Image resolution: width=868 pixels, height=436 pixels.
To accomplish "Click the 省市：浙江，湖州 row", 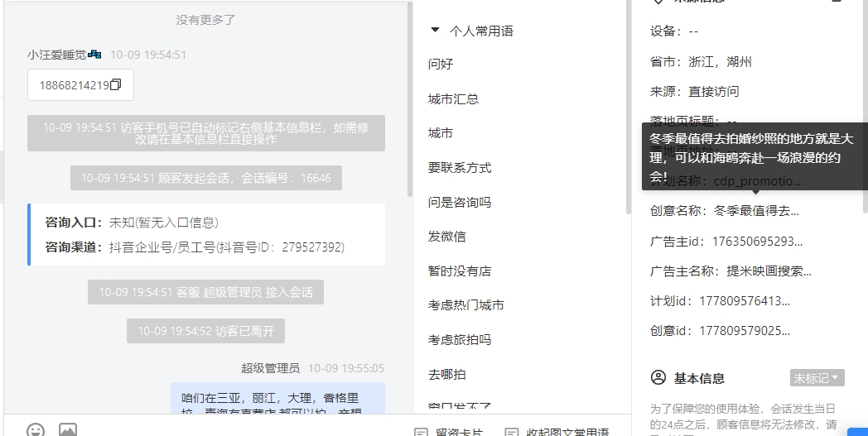I will tap(701, 62).
